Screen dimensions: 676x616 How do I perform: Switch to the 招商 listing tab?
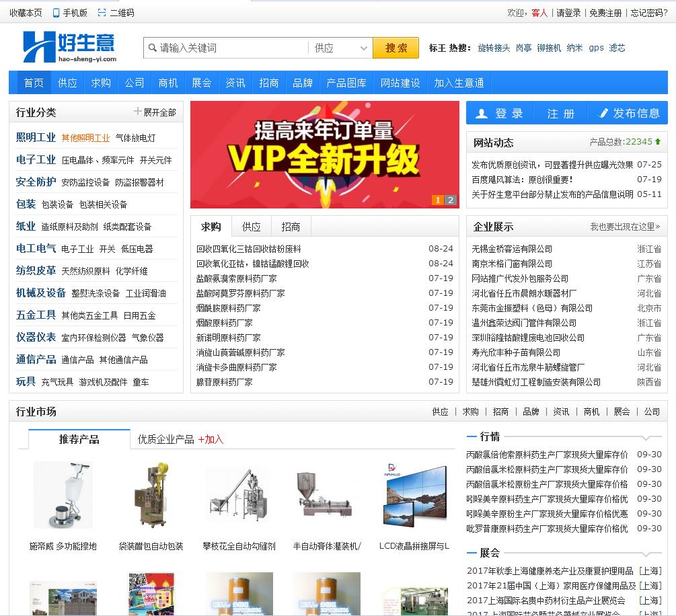click(x=291, y=227)
